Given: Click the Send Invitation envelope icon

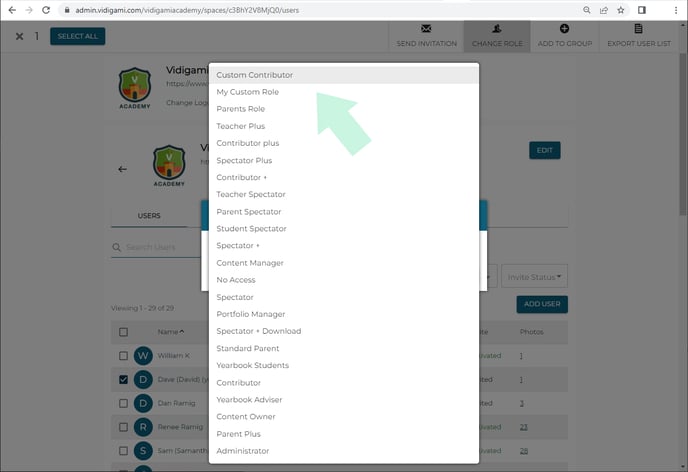Looking at the screenshot, I should (x=426, y=30).
